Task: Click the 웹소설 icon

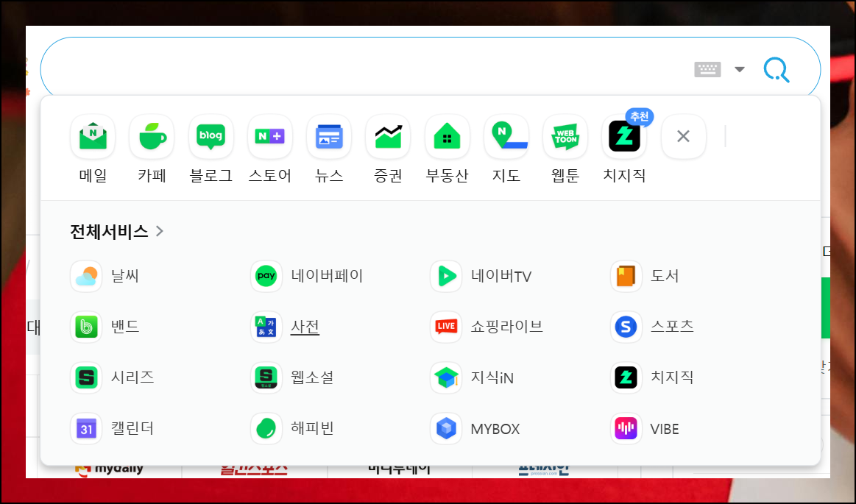Action: click(x=266, y=377)
